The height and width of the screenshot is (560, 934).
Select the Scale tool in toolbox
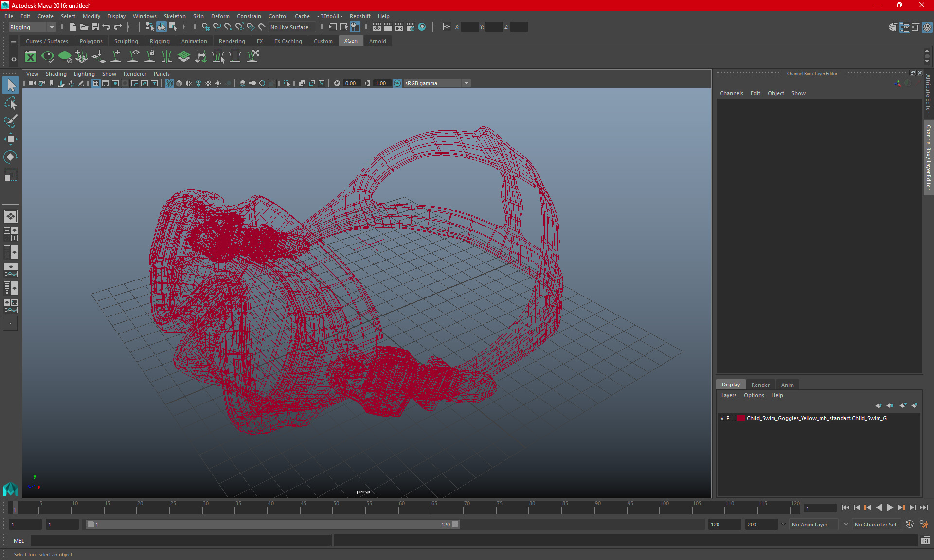coord(11,175)
